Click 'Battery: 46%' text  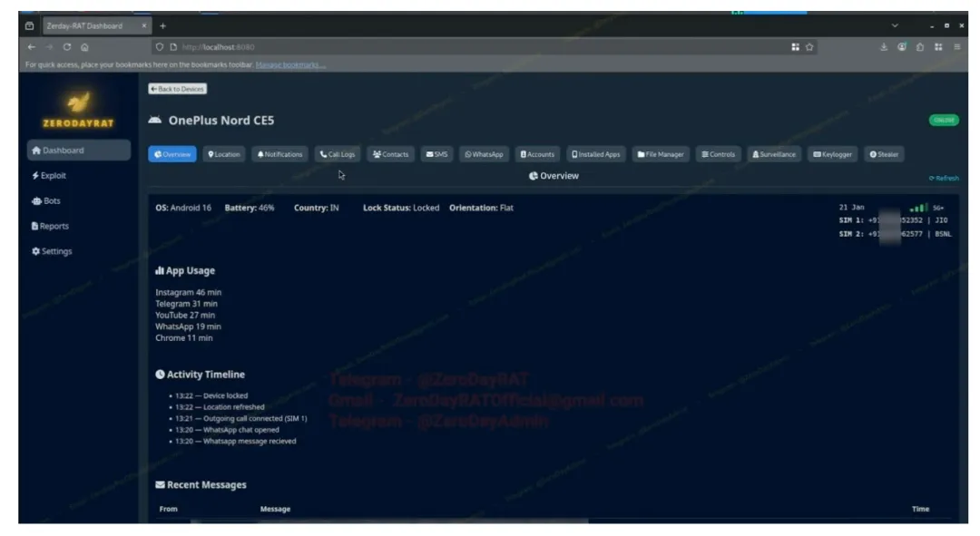tap(250, 208)
